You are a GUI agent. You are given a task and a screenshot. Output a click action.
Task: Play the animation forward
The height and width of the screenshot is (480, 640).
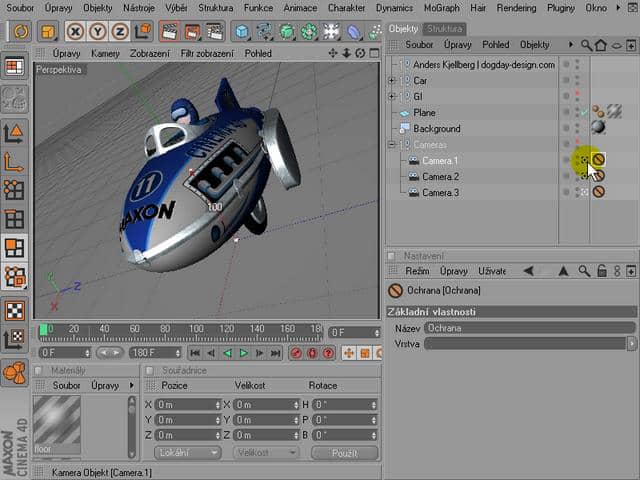click(243, 353)
